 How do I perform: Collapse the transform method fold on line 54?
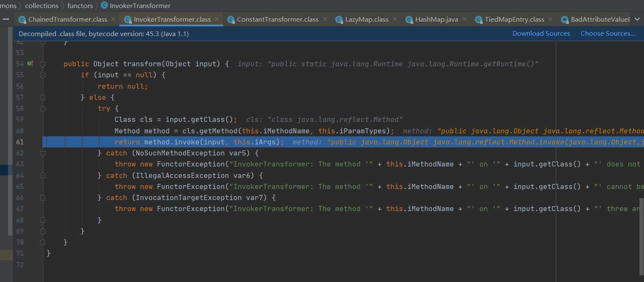coord(43,64)
